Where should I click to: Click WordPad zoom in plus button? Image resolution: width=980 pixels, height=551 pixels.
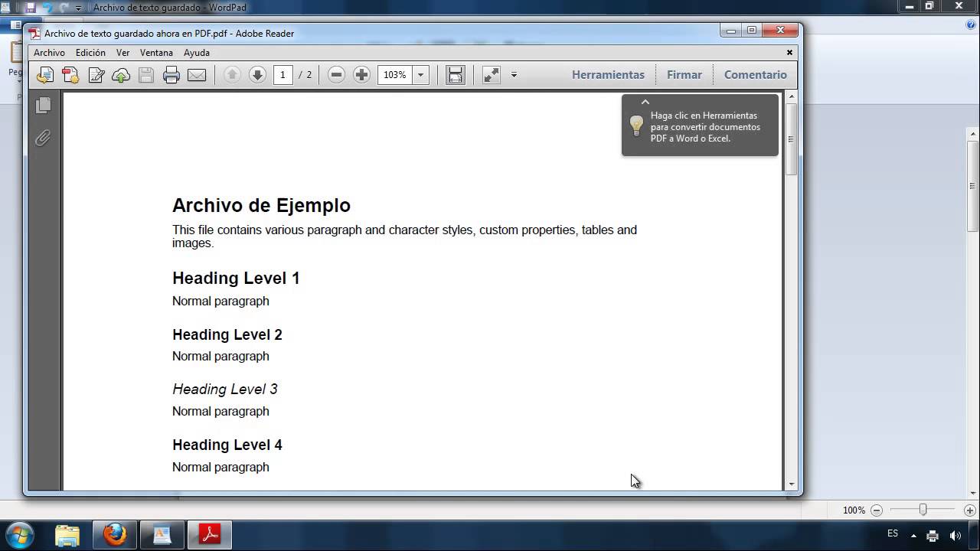(x=969, y=510)
